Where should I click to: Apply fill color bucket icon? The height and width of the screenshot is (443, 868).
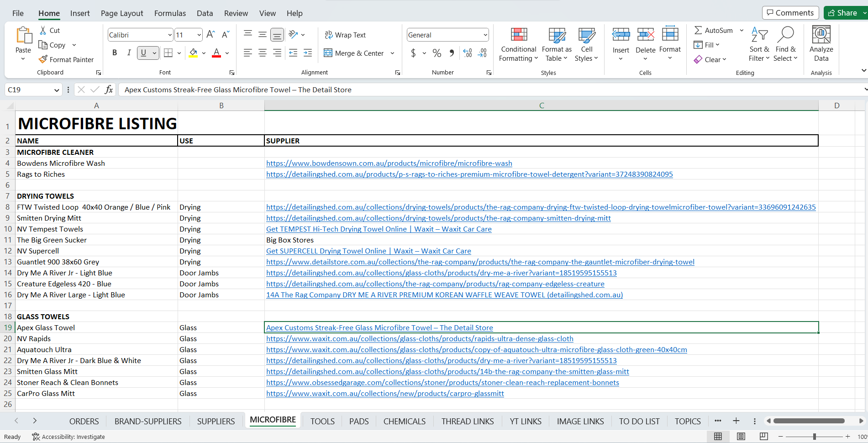click(194, 53)
